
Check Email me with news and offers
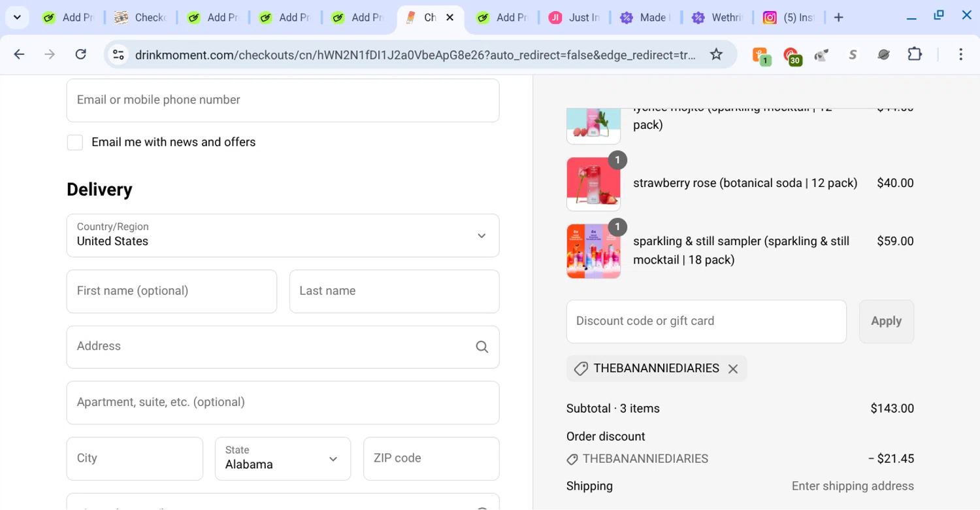75,143
